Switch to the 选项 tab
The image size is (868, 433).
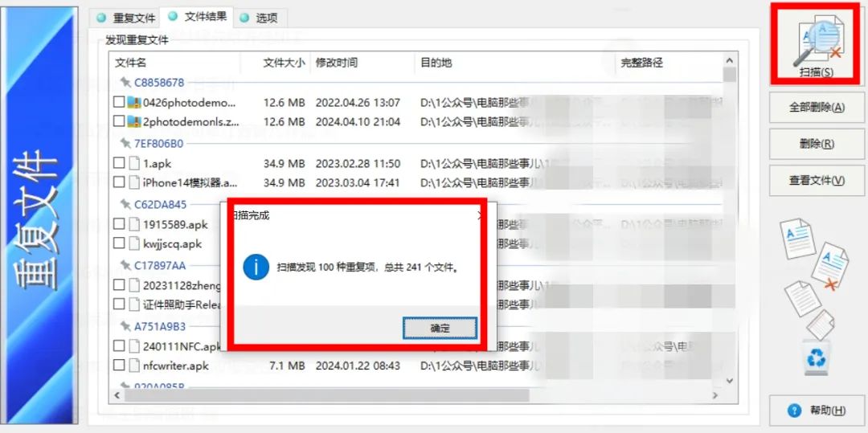(259, 18)
